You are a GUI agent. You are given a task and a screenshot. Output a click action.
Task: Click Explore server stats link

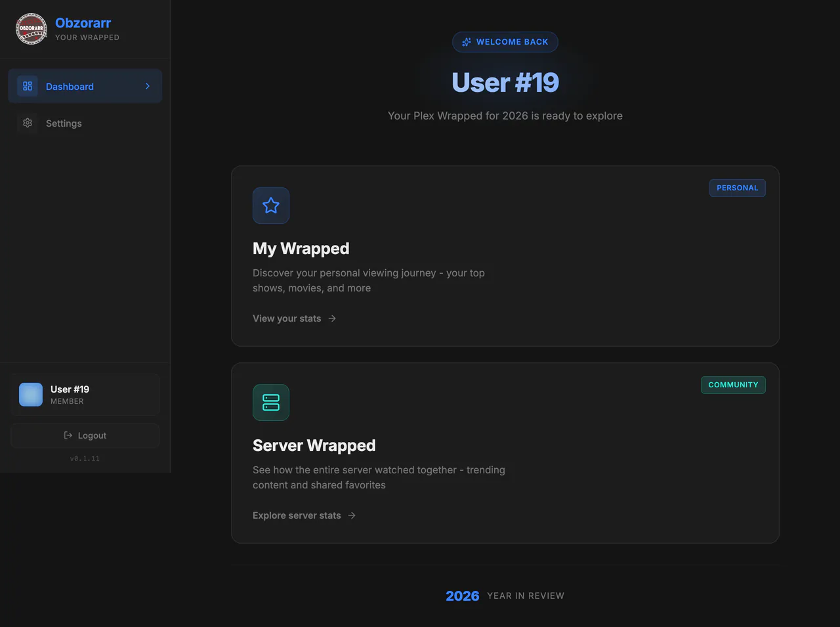304,515
